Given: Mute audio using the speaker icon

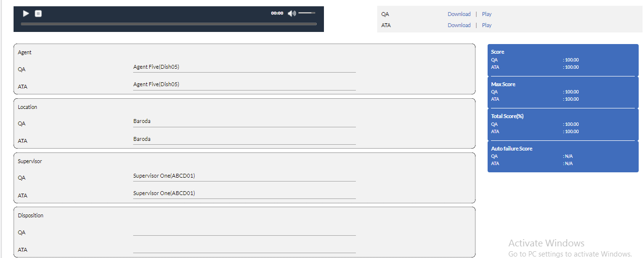Looking at the screenshot, I should tap(291, 13).
